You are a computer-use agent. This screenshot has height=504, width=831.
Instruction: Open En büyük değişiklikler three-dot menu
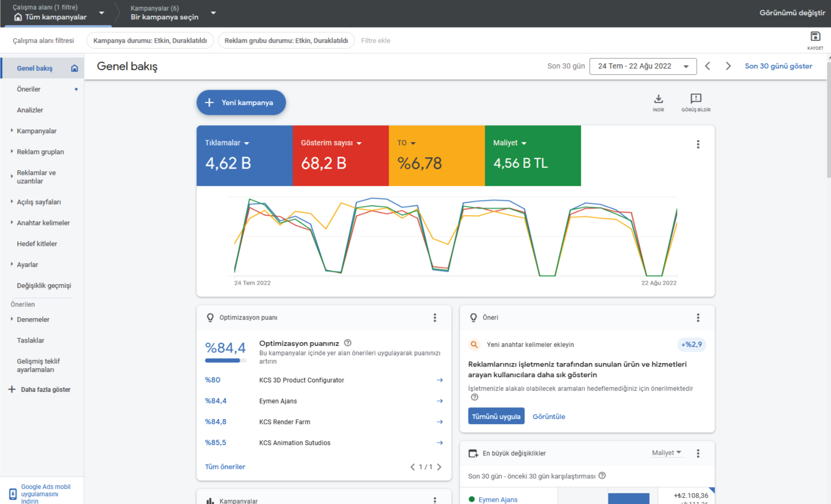(698, 453)
